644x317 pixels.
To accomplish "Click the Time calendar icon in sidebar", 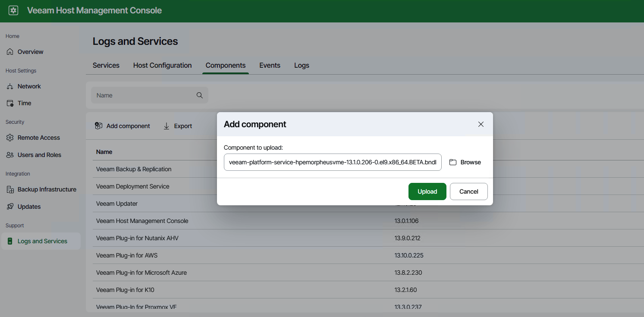I will coord(10,103).
